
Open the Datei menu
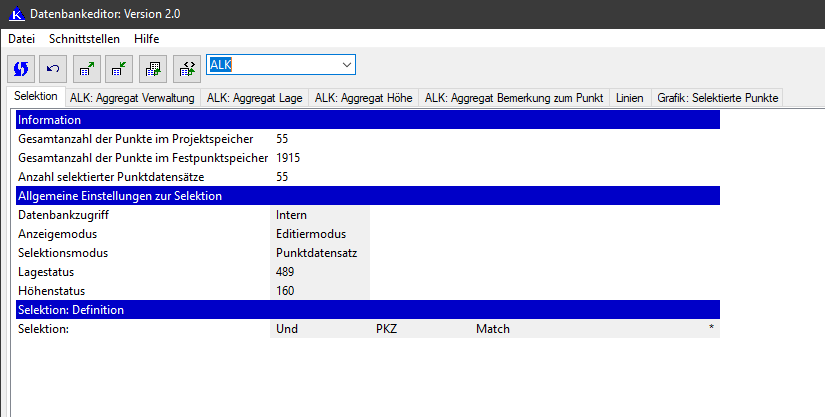click(21, 38)
